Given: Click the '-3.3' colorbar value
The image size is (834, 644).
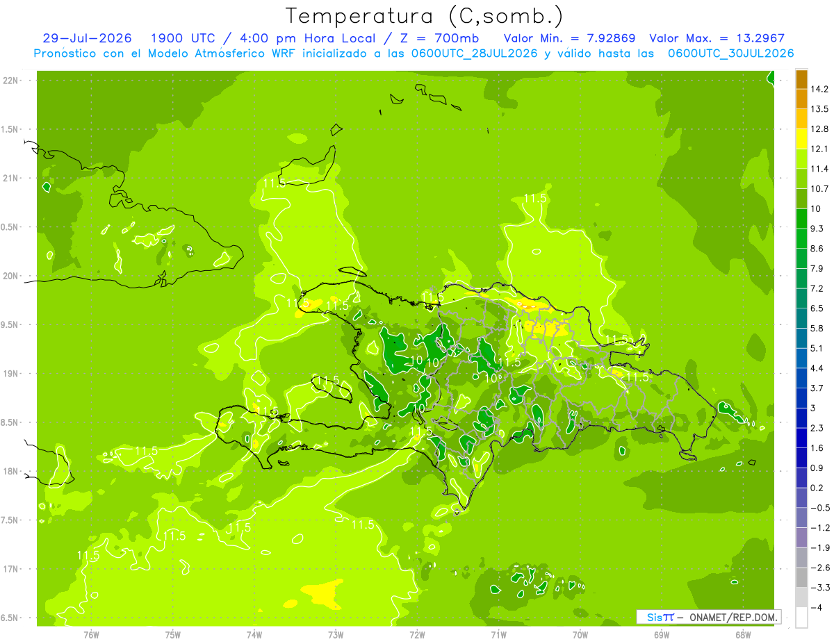Looking at the screenshot, I should tap(820, 587).
